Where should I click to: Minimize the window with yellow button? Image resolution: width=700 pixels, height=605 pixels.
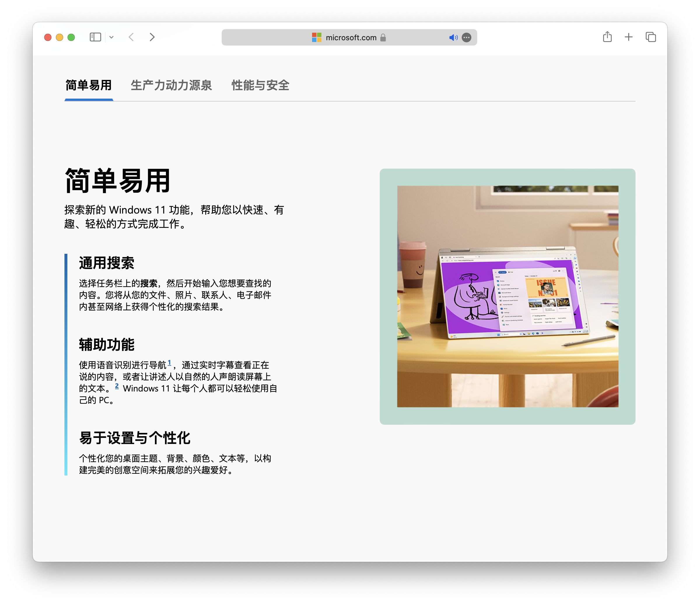coord(60,38)
